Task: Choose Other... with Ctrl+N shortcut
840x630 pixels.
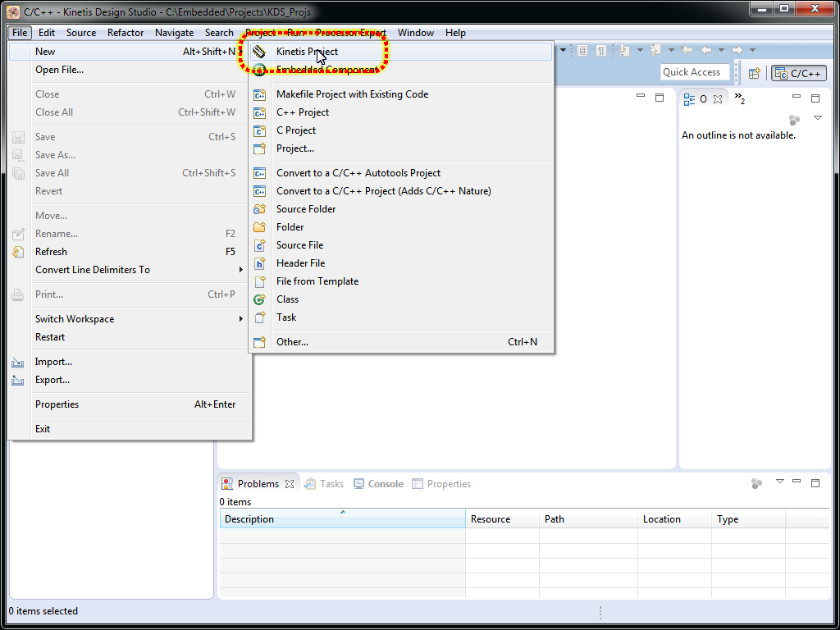Action: (400, 342)
